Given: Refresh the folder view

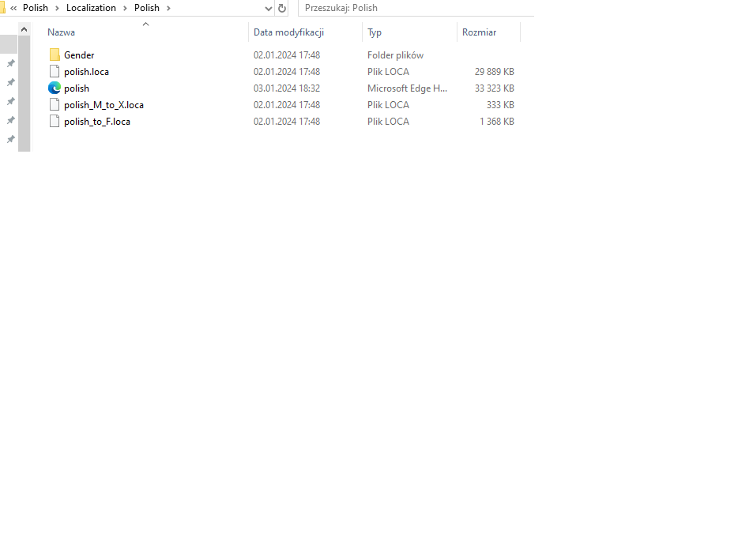Looking at the screenshot, I should 282,8.
